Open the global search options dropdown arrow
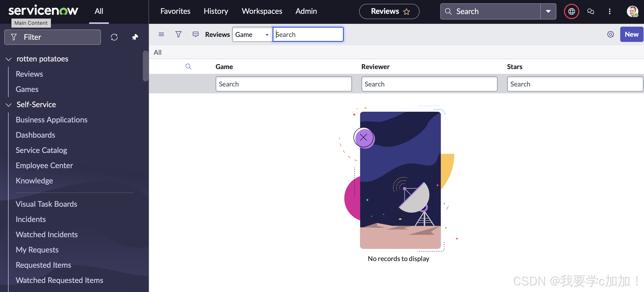 548,11
